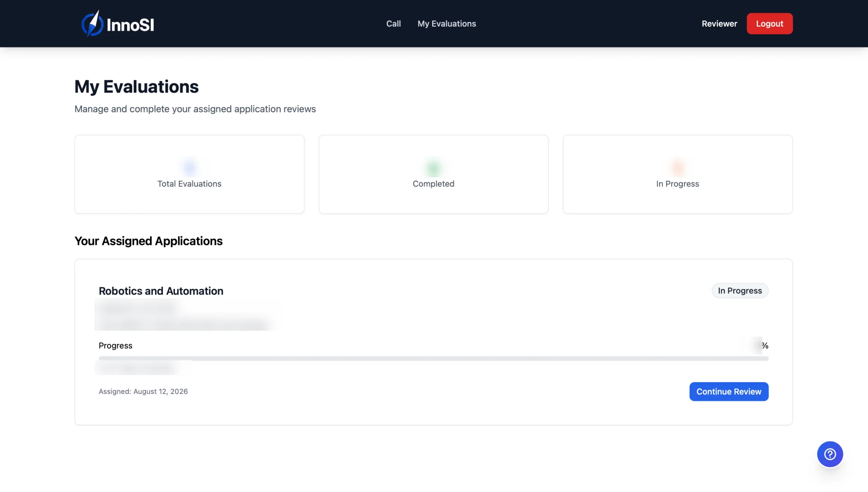
Task: Click the Assigned: August 12, 2026 date
Action: [143, 391]
